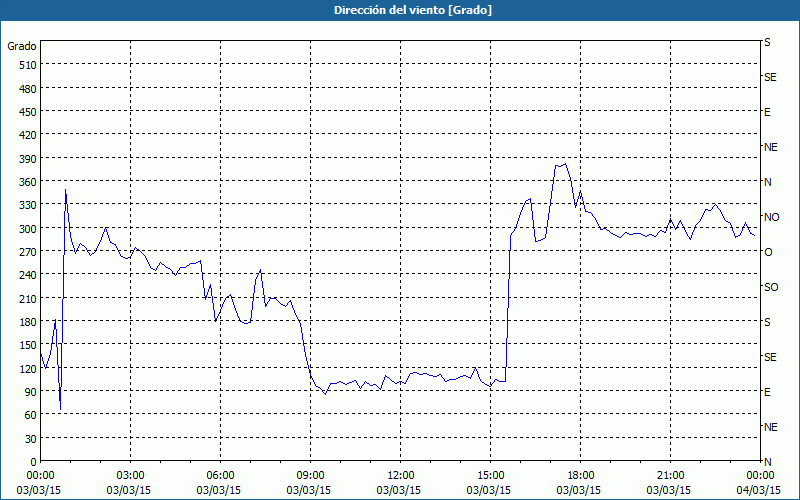
Task: Select the NO compass direction label
Action: click(771, 217)
